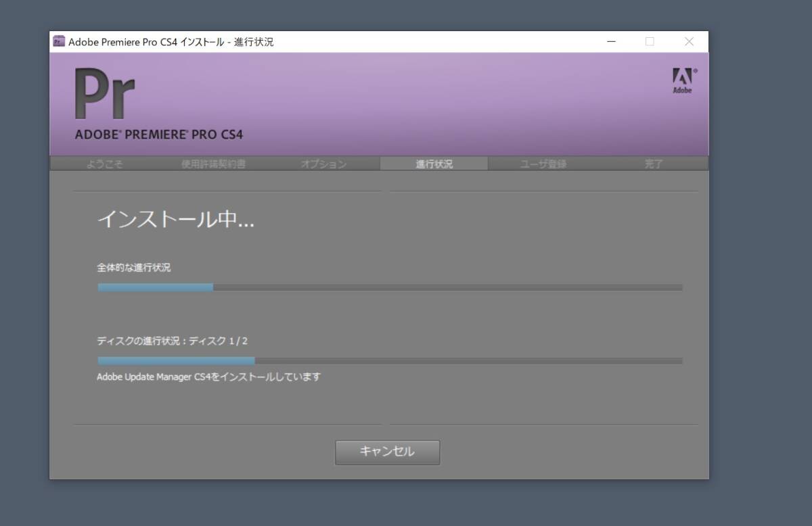Open the 使用許諾契約書 step tab

[x=214, y=164]
